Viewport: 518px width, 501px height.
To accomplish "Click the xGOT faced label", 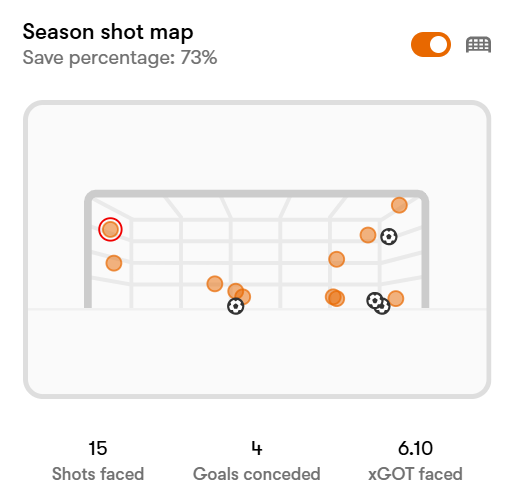I will 415,474.
